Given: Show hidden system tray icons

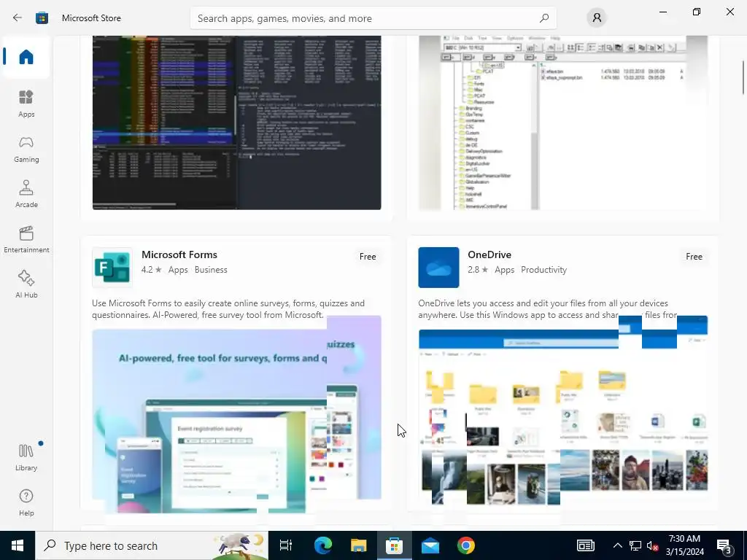Looking at the screenshot, I should tap(617, 545).
